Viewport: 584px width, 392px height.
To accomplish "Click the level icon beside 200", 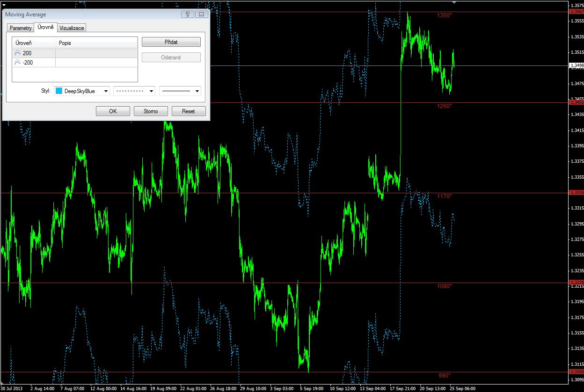I will pyautogui.click(x=18, y=53).
